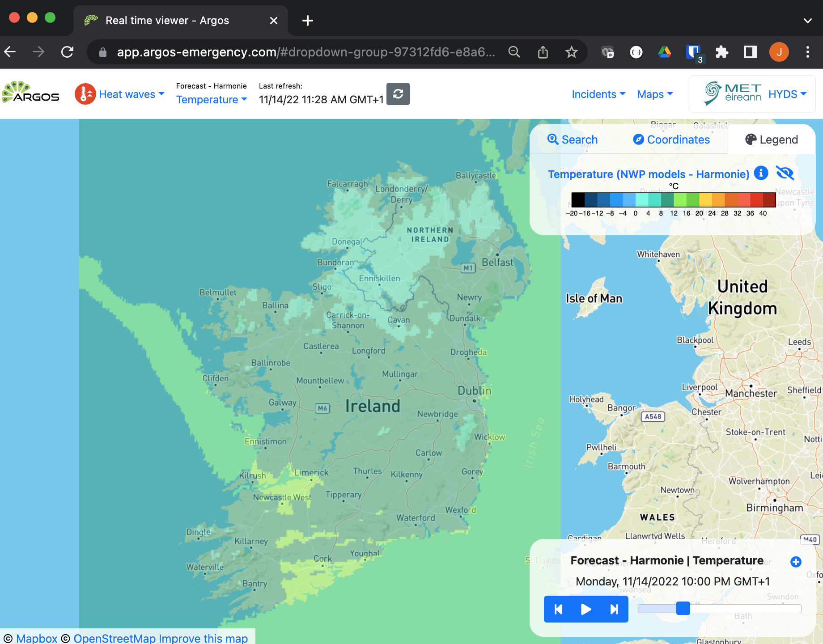Click the share page icon
Viewport: 823px width, 644px height.
pyautogui.click(x=543, y=52)
